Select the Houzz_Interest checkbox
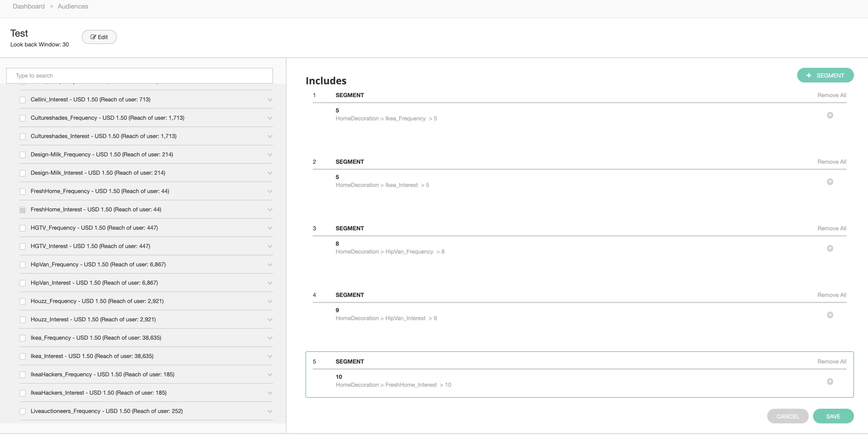Image resolution: width=868 pixels, height=435 pixels. 23,320
